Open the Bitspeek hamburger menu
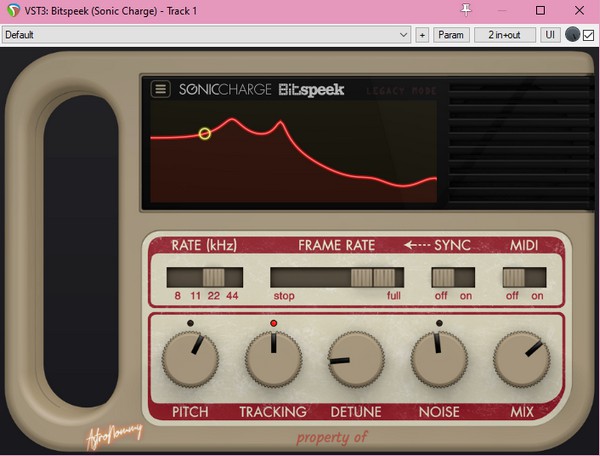This screenshot has height=456, width=600. [160, 89]
